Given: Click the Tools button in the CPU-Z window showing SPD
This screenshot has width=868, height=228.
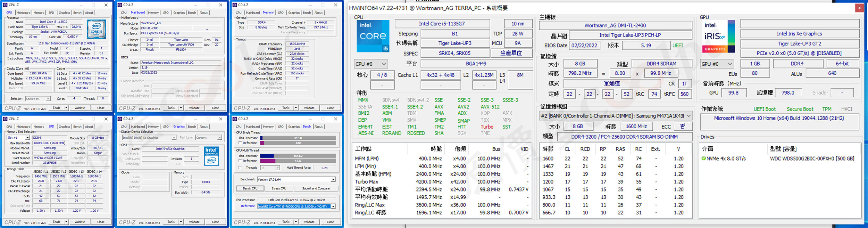Looking at the screenshot, I should point(56,222).
